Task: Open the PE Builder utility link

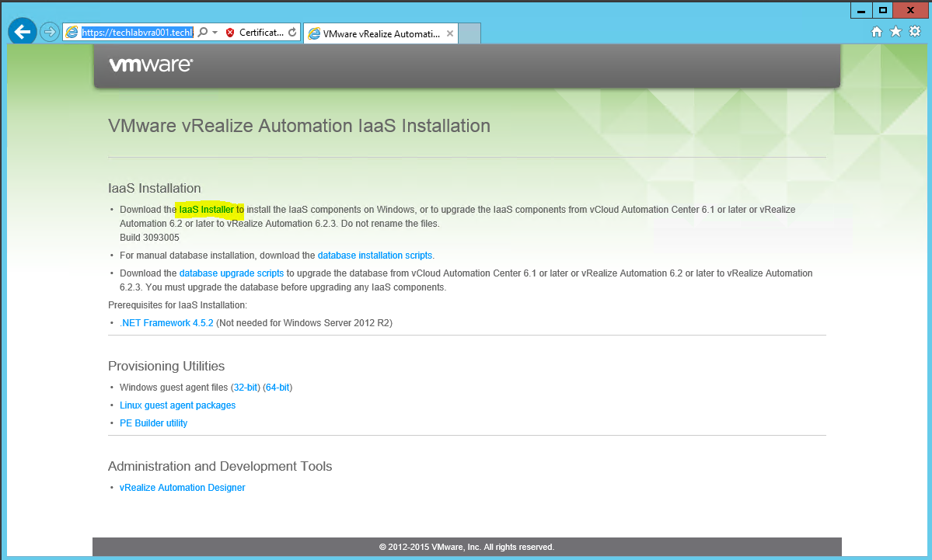Action: click(x=153, y=423)
